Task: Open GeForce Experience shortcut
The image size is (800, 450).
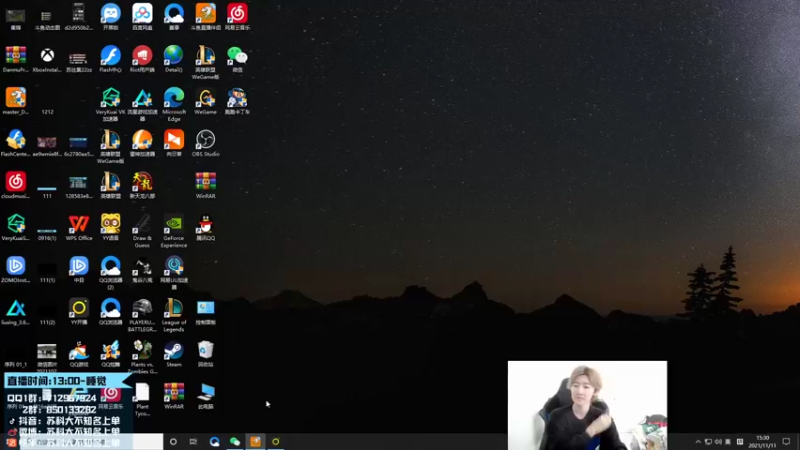Action: click(174, 231)
